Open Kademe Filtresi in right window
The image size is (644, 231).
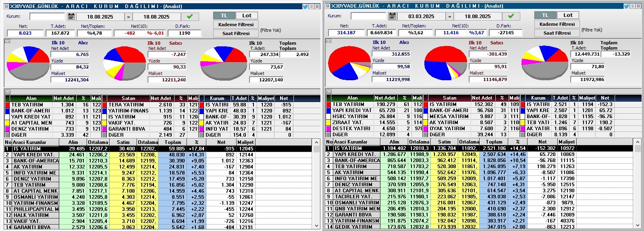(557, 24)
